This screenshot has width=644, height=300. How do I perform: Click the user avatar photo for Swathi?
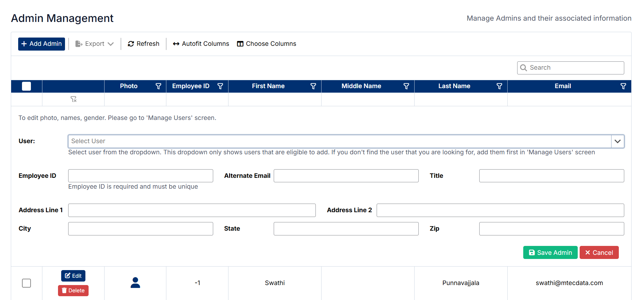[x=135, y=283]
